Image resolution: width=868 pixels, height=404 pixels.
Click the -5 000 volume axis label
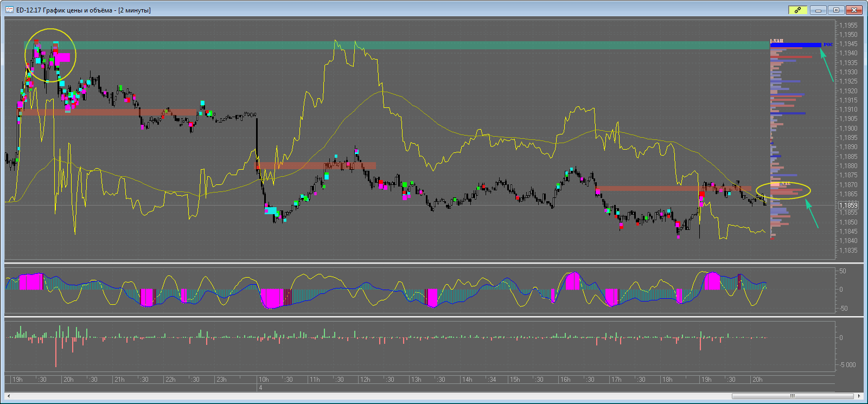pos(847,364)
